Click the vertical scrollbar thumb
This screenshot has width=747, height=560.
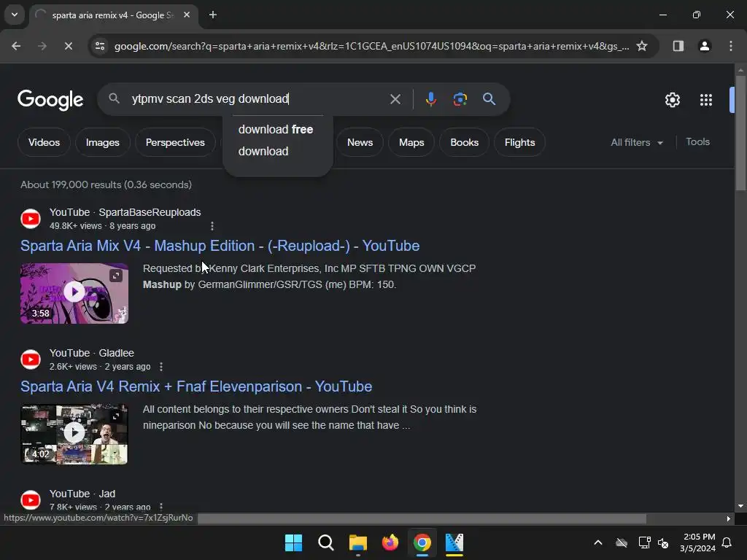[740, 133]
